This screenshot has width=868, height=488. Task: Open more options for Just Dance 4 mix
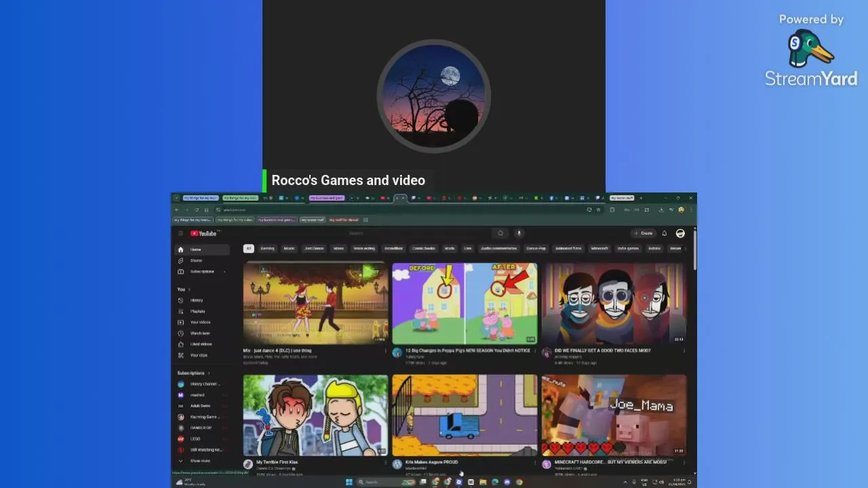[386, 351]
